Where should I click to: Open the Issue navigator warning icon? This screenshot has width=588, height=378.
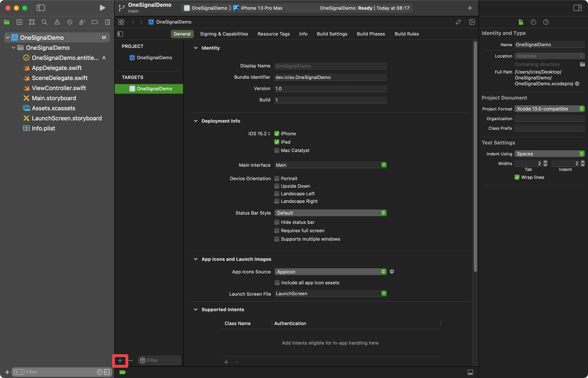tap(57, 22)
